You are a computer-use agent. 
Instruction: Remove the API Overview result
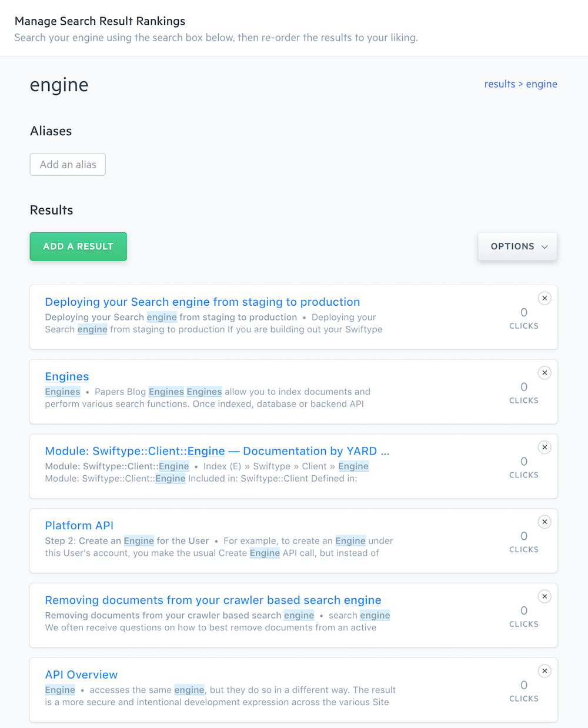(x=545, y=671)
